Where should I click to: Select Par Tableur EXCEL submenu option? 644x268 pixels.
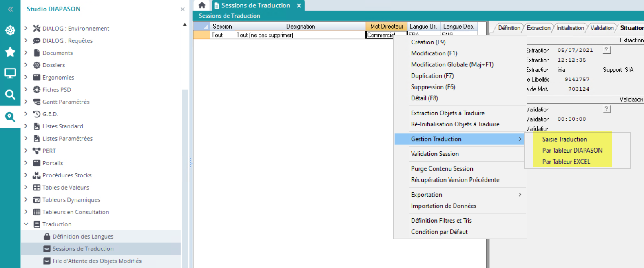pos(566,162)
